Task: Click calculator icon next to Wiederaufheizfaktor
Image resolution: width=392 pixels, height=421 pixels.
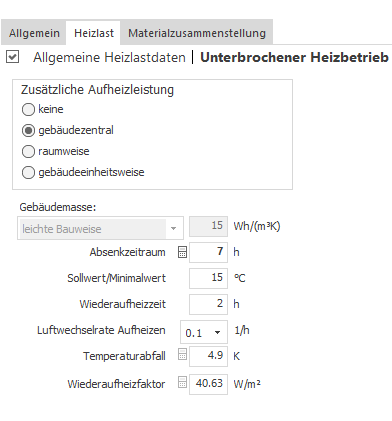Action: (182, 382)
